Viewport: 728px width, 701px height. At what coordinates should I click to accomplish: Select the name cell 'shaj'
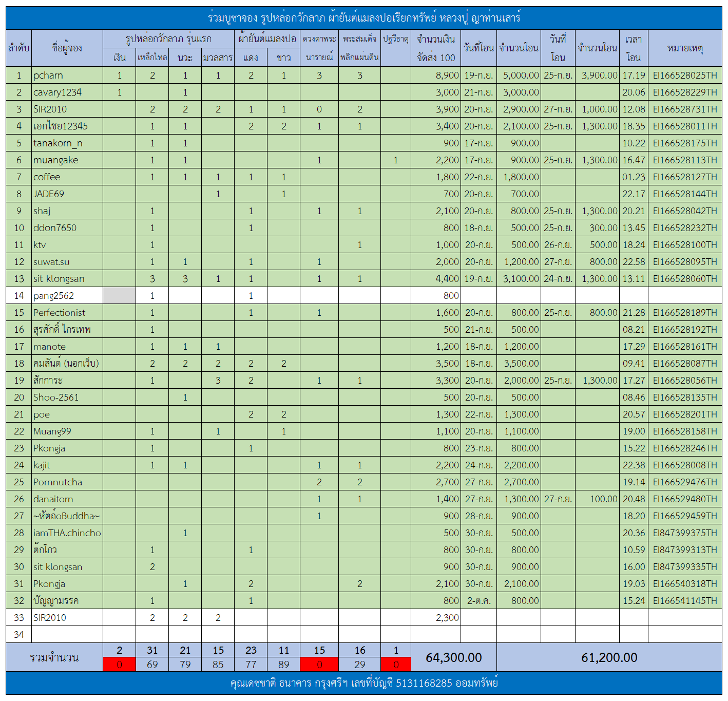point(67,211)
